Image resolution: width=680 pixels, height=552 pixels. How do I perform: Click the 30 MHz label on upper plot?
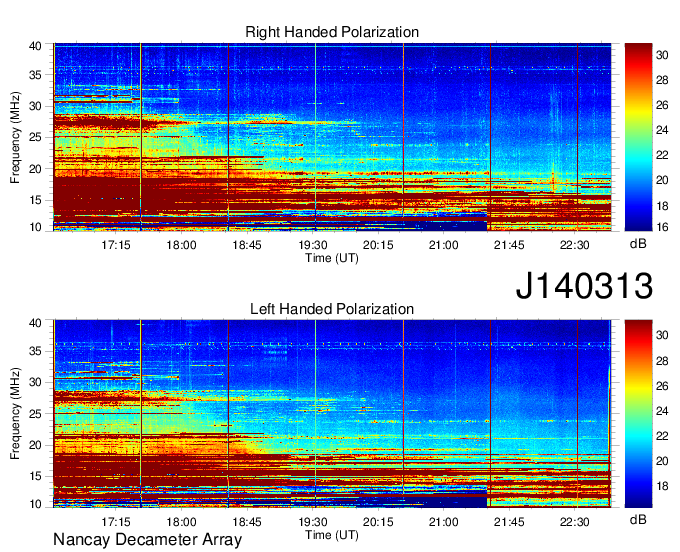tap(36, 106)
